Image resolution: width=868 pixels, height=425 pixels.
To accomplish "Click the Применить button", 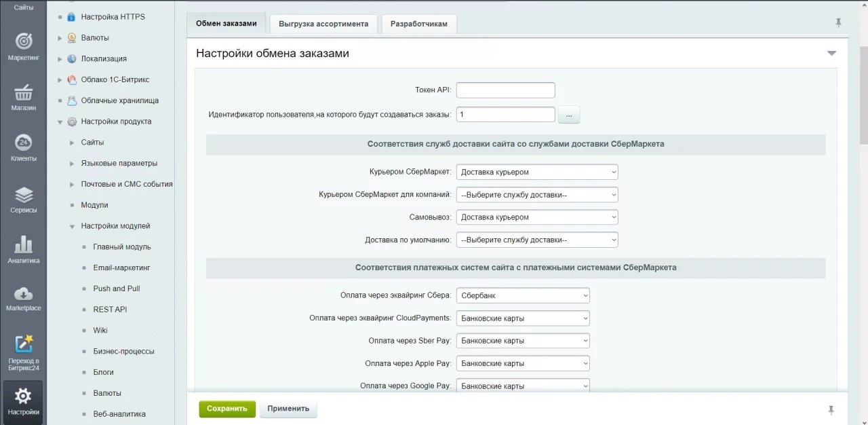I will [288, 409].
